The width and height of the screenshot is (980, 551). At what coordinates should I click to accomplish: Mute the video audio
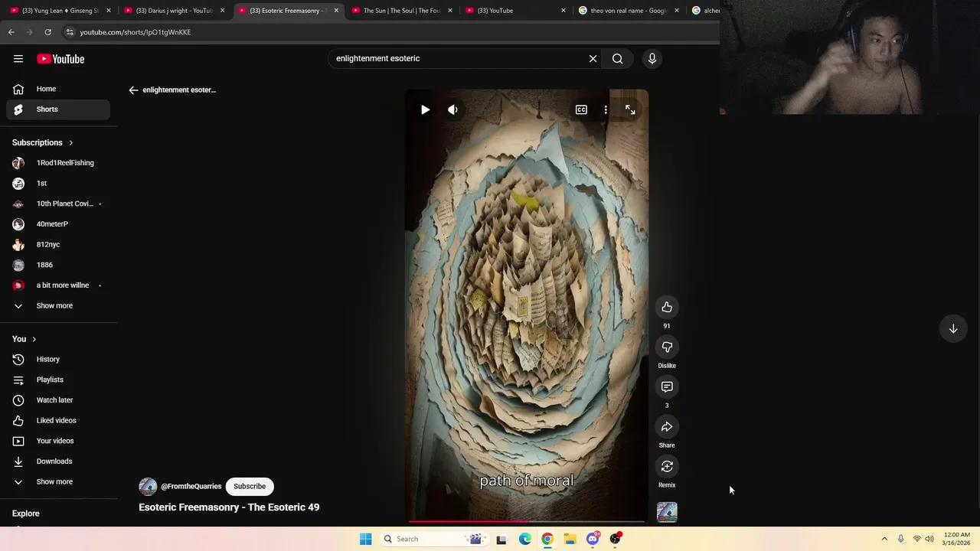pyautogui.click(x=452, y=109)
